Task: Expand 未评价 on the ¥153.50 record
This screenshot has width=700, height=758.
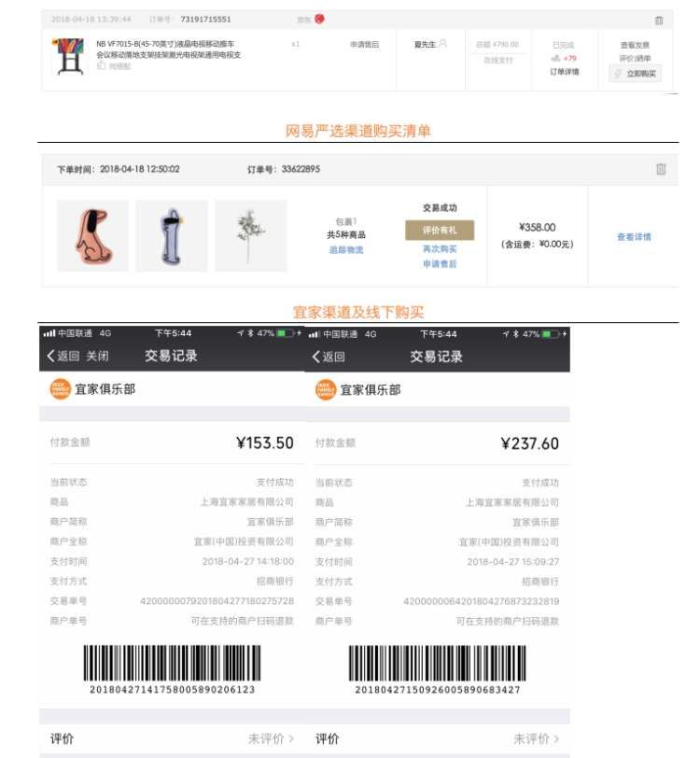Action: click(271, 738)
